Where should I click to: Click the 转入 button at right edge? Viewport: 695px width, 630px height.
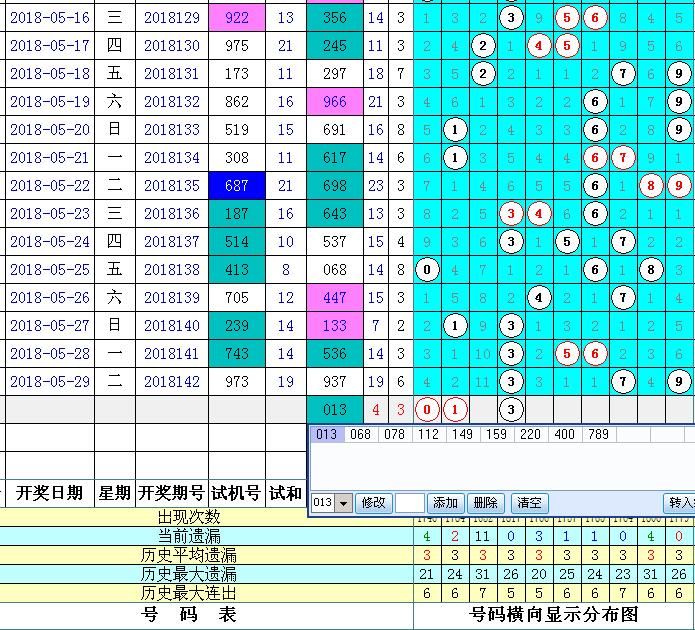[x=680, y=503]
